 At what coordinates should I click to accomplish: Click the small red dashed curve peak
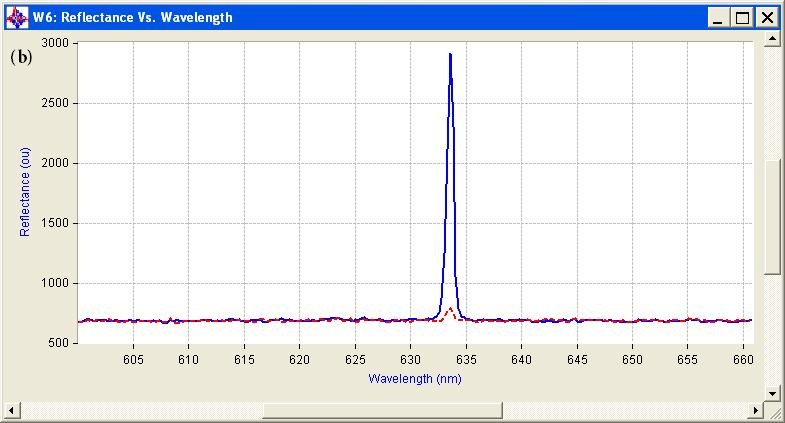point(450,309)
